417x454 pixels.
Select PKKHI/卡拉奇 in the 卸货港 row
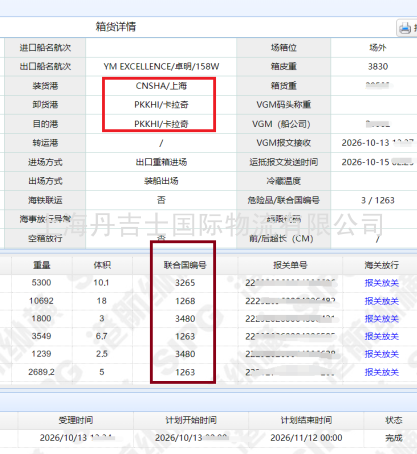161,105
